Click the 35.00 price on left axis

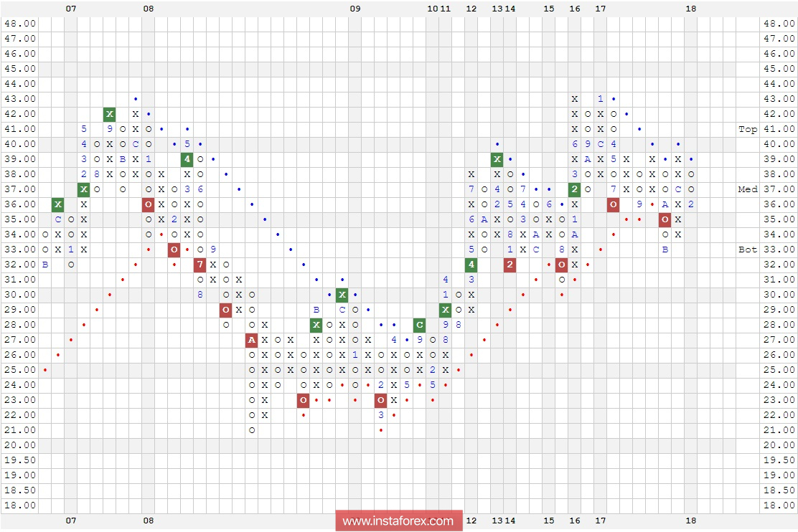(20, 219)
